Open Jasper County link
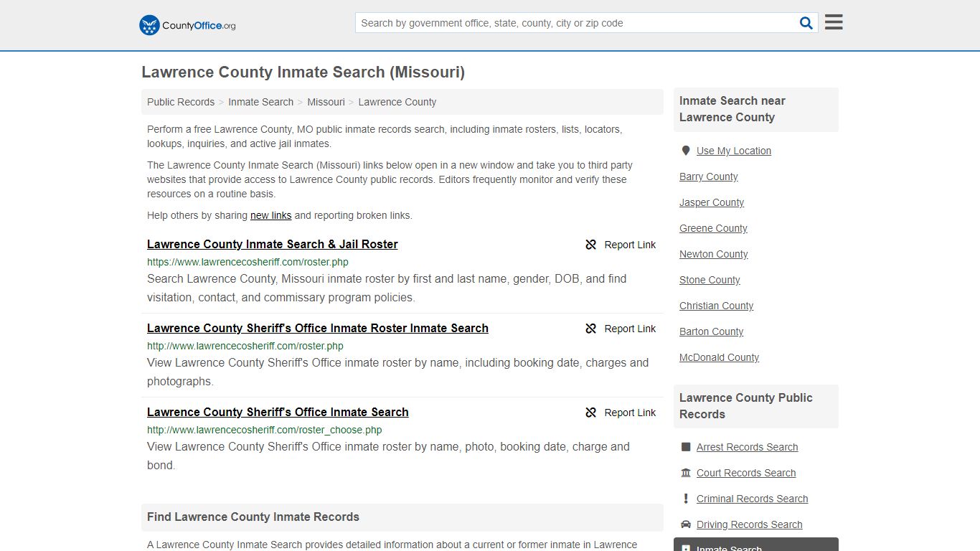980x551 pixels. coord(712,202)
